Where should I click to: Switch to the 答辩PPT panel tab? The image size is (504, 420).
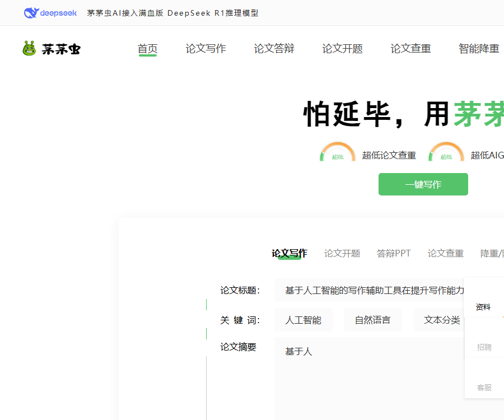[x=394, y=253]
